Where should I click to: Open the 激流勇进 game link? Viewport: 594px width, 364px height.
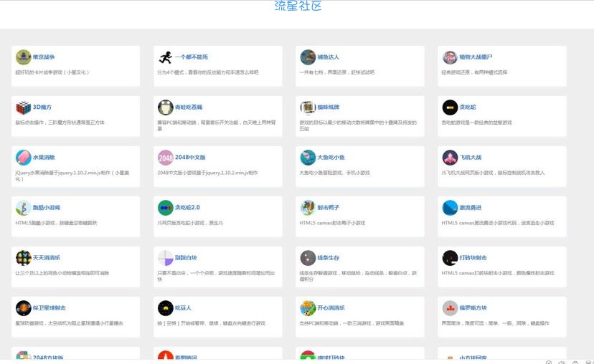point(471,208)
